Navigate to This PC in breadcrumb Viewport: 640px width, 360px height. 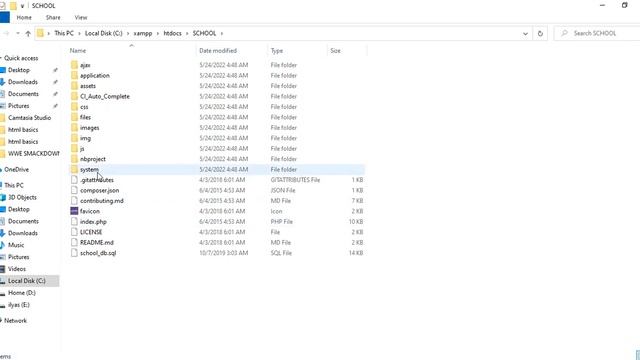64,33
